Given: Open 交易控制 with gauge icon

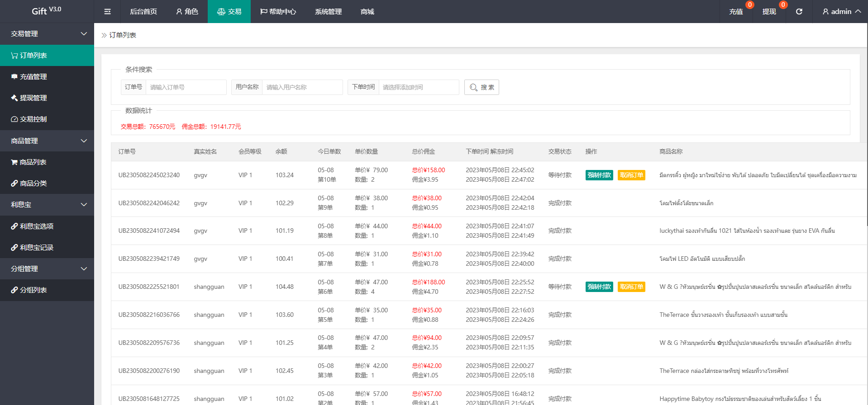Looking at the screenshot, I should [33, 119].
